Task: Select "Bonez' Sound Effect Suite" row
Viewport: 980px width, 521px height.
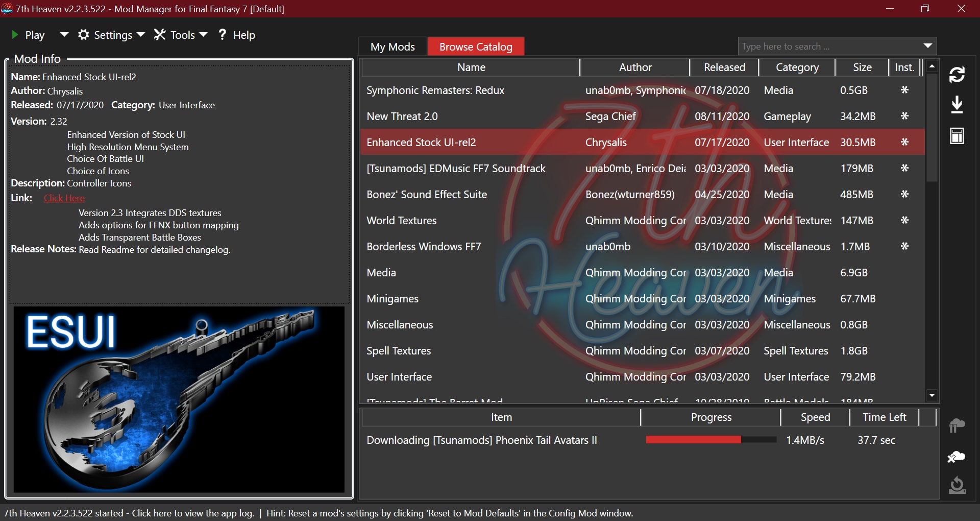Action: tap(643, 195)
